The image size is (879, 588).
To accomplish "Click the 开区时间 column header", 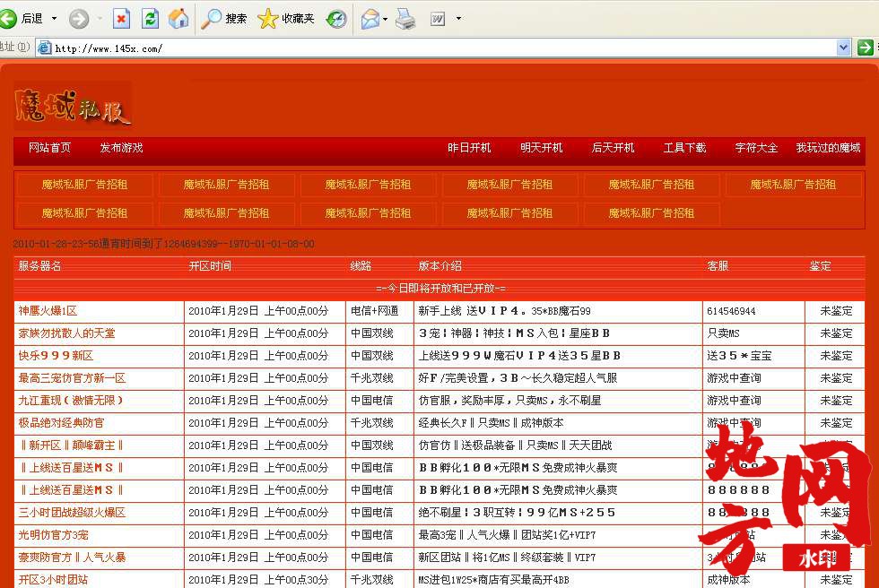I will pyautogui.click(x=210, y=266).
